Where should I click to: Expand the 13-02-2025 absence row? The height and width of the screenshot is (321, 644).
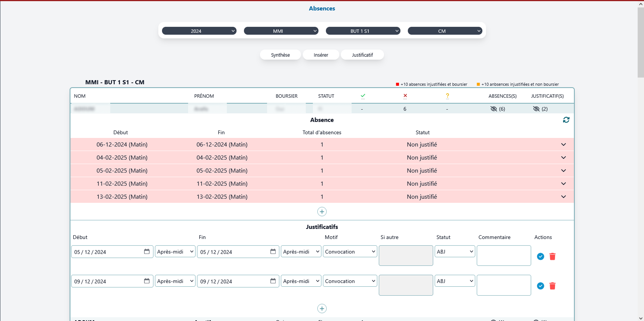click(564, 197)
